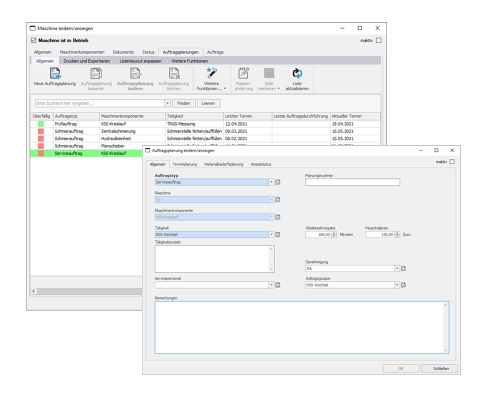Click into the Bemerkungen text area
Image resolution: width=500 pixels, height=400 pixels.
coord(302,327)
